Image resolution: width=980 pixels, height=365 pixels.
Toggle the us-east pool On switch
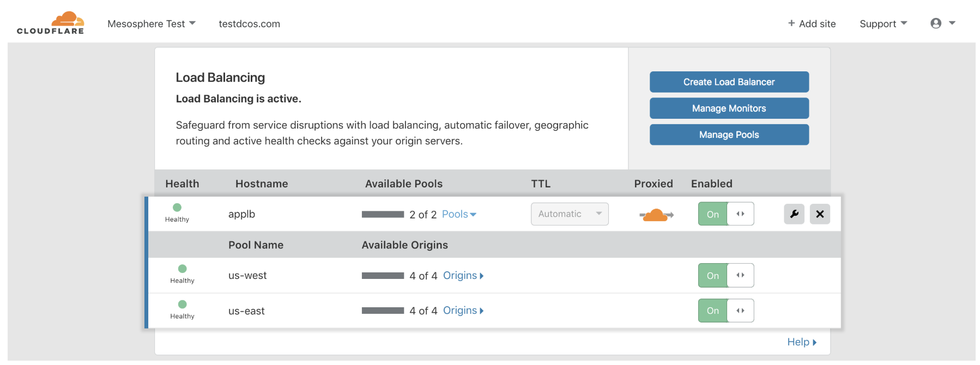(726, 311)
